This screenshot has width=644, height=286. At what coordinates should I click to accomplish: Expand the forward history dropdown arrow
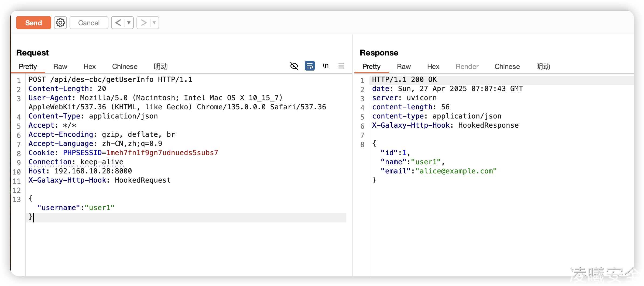coord(154,23)
